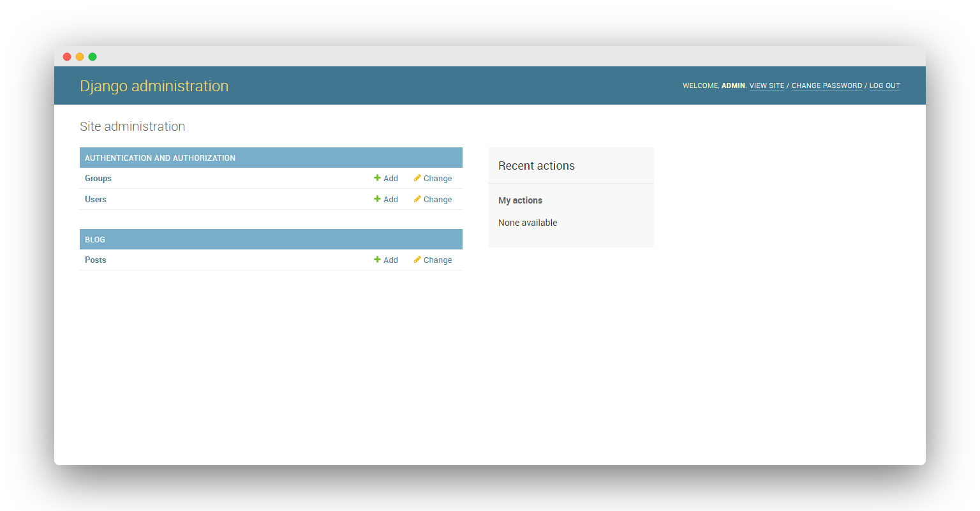Click the green maximize window button
980x511 pixels.
coord(93,57)
